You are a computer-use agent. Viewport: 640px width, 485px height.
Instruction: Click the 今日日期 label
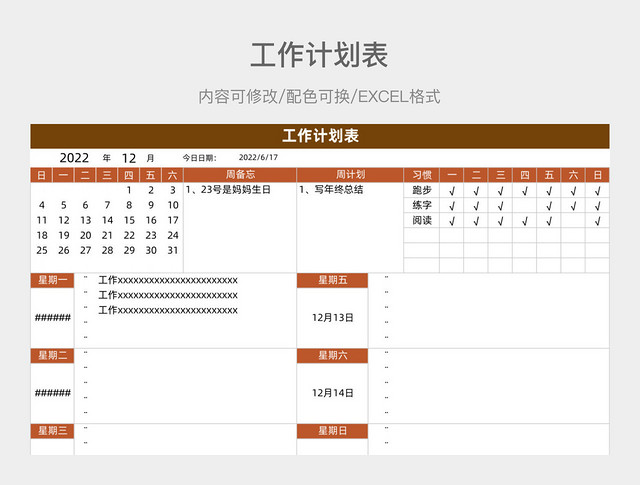point(200,158)
